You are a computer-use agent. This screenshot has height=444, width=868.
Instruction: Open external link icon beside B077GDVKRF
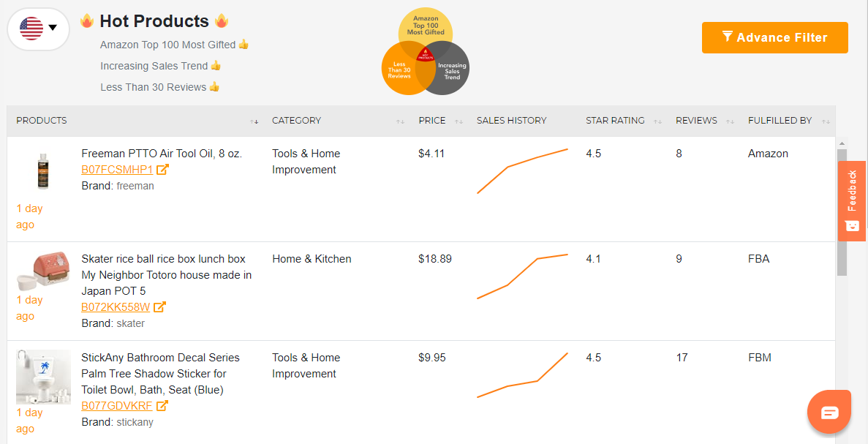tap(162, 406)
